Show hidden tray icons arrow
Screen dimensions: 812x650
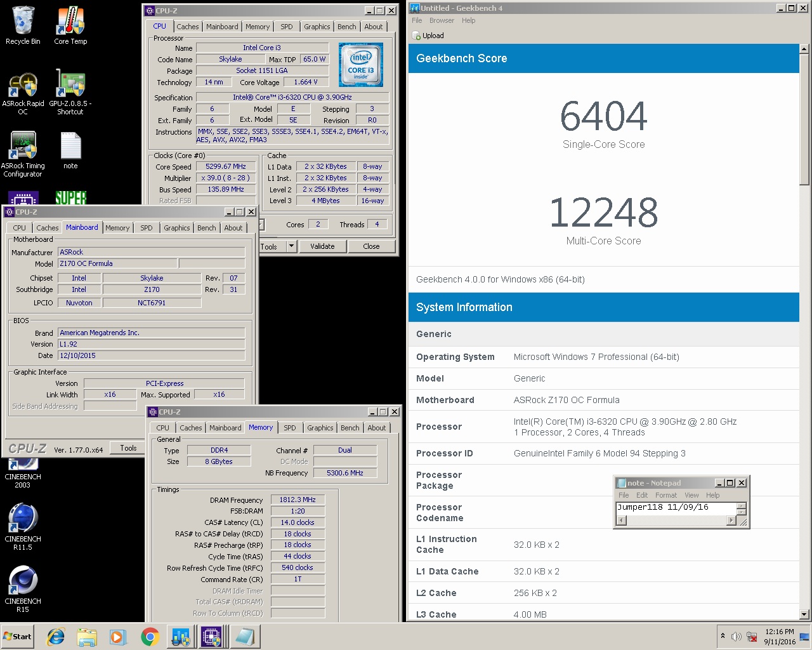click(722, 636)
